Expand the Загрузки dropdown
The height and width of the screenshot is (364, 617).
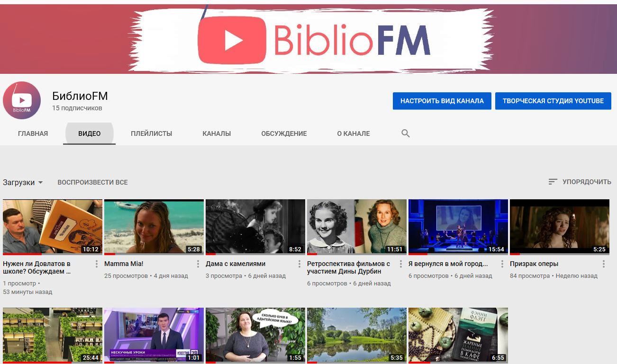(x=23, y=182)
